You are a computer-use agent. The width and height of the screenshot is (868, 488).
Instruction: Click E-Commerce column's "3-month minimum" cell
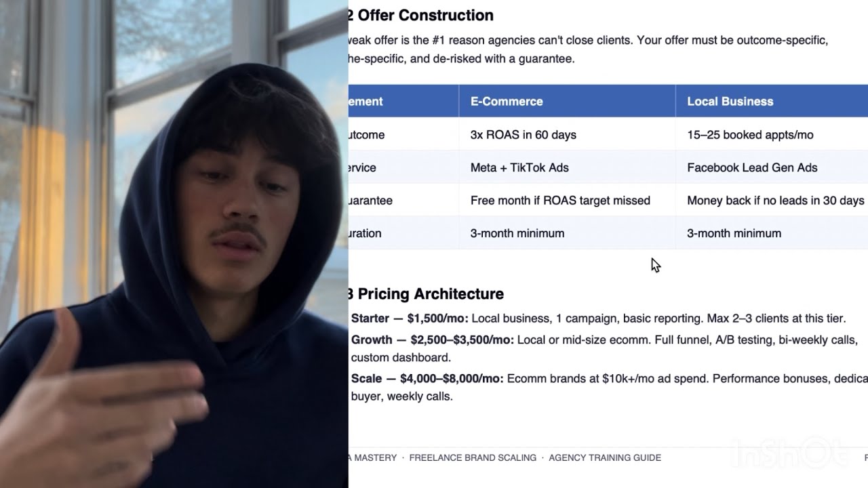(x=517, y=233)
